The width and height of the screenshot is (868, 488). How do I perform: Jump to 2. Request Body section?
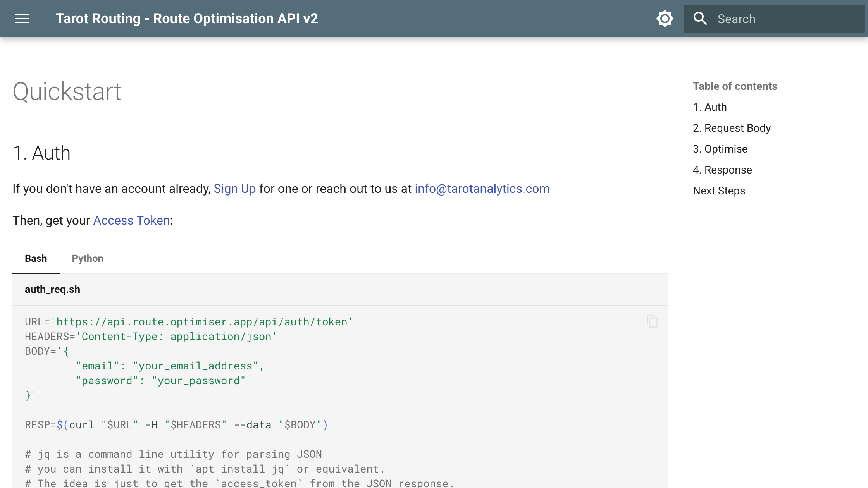tap(732, 128)
